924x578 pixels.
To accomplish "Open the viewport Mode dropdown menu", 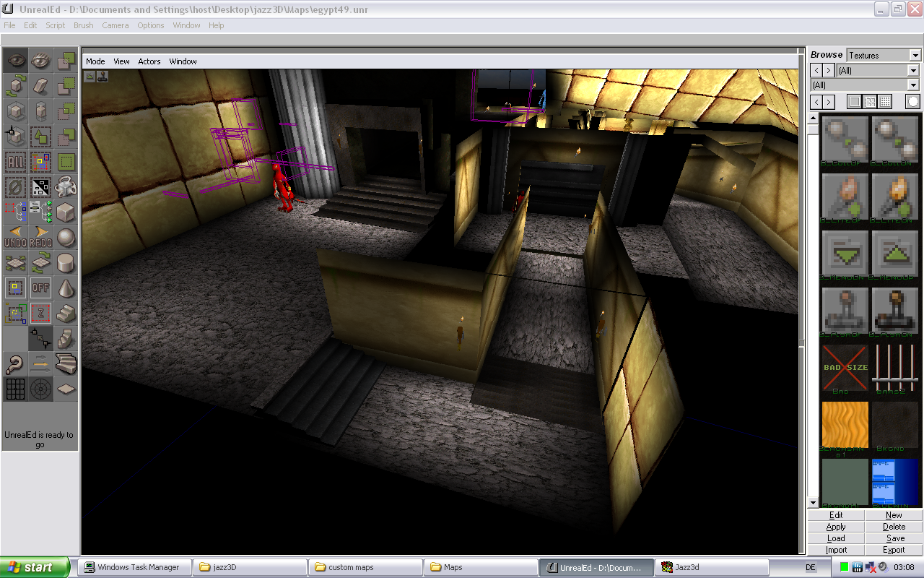I will pos(95,61).
